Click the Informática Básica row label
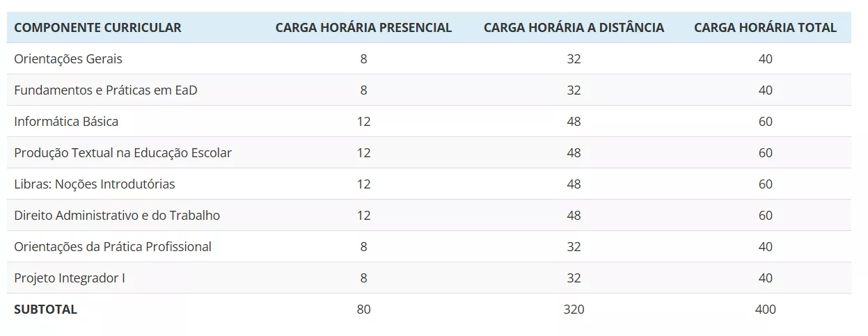Screen dimensions: 868x336 [66, 122]
